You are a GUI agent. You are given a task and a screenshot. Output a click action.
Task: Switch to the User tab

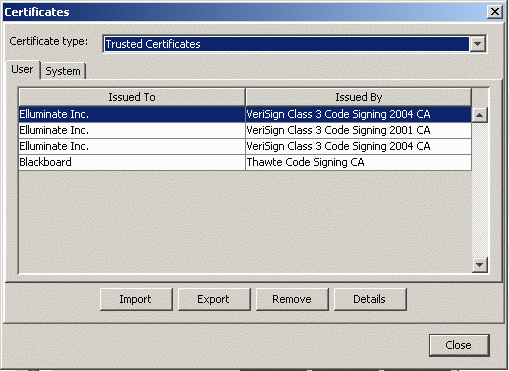(x=23, y=70)
